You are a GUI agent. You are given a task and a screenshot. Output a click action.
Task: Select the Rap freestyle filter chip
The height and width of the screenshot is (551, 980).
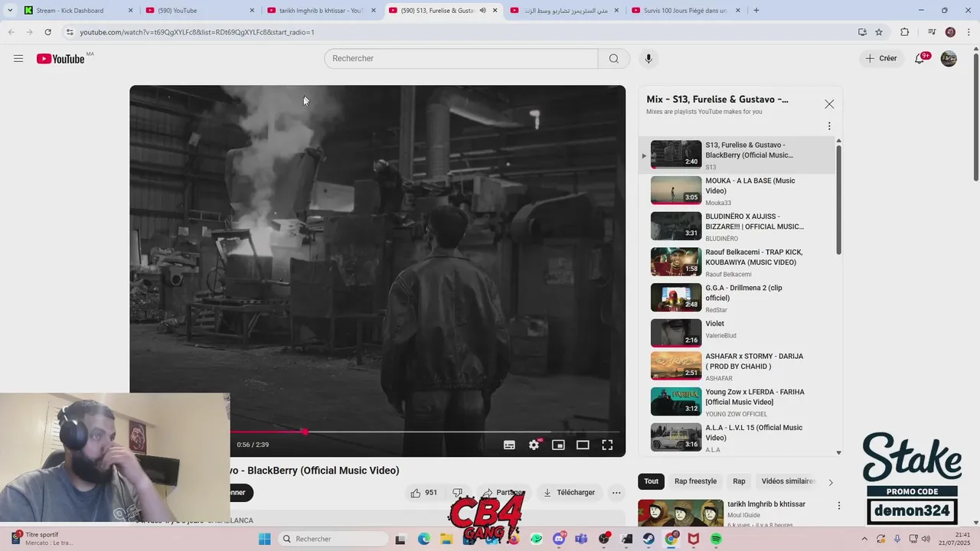tap(695, 481)
